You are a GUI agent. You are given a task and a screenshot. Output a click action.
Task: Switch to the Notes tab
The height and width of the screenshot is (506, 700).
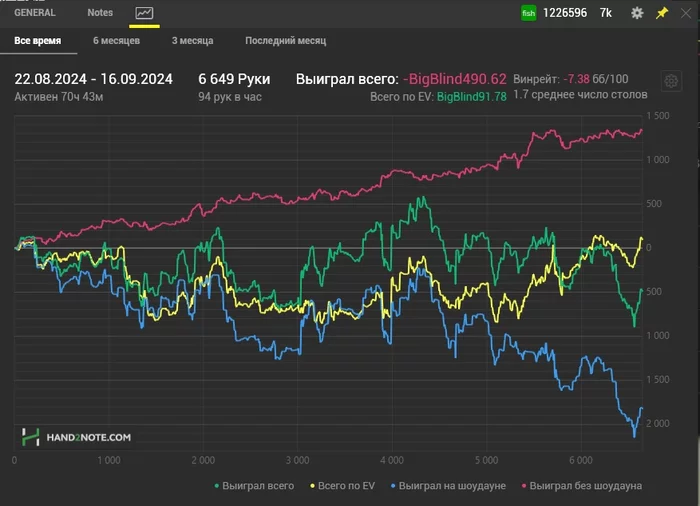point(100,13)
